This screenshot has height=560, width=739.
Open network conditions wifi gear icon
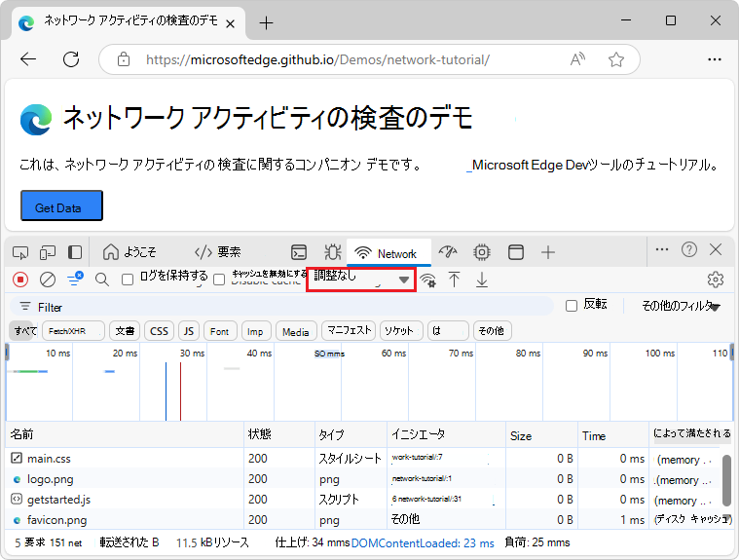[x=428, y=280]
